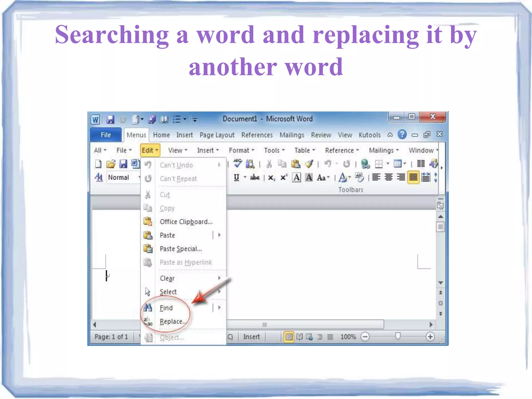The height and width of the screenshot is (399, 532).
Task: Click the Outline view icon
Action: 320,337
